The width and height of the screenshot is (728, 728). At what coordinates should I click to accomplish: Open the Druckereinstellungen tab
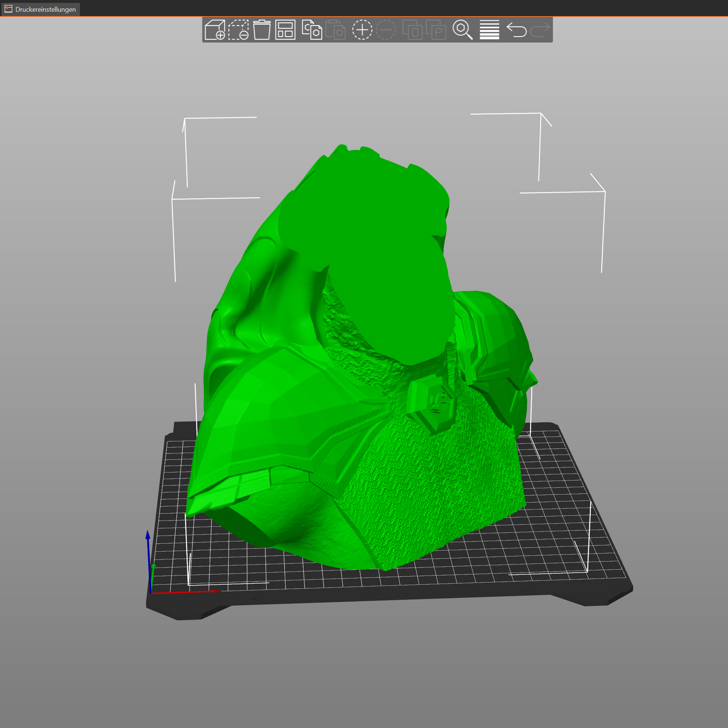45,10
